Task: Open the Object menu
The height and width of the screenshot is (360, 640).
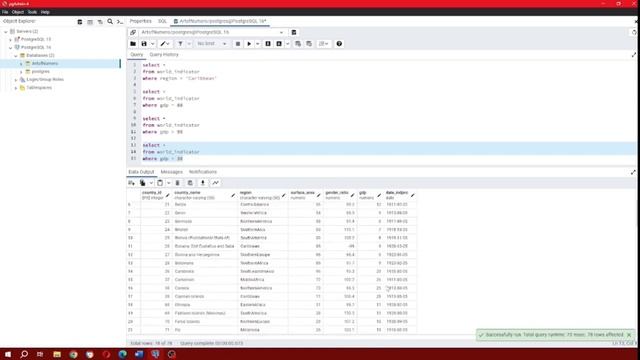Action: coord(18,12)
